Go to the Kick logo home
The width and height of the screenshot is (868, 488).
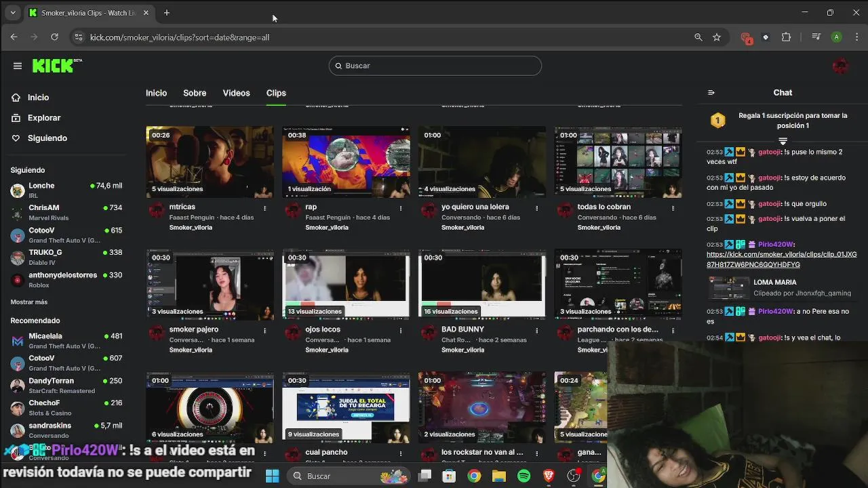[x=57, y=66]
